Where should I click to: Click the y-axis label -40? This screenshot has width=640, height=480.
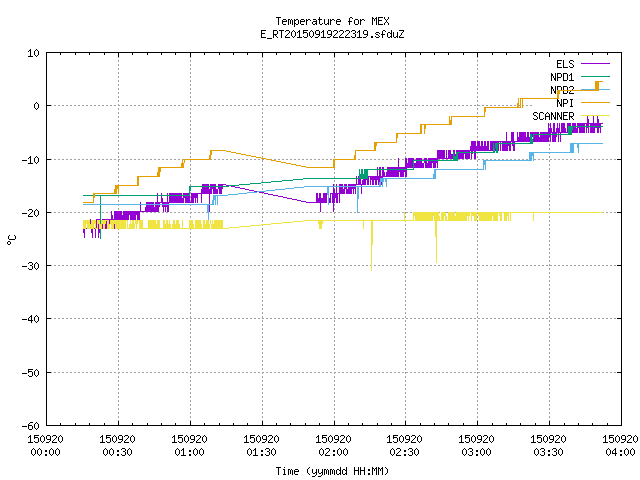pyautogui.click(x=31, y=319)
